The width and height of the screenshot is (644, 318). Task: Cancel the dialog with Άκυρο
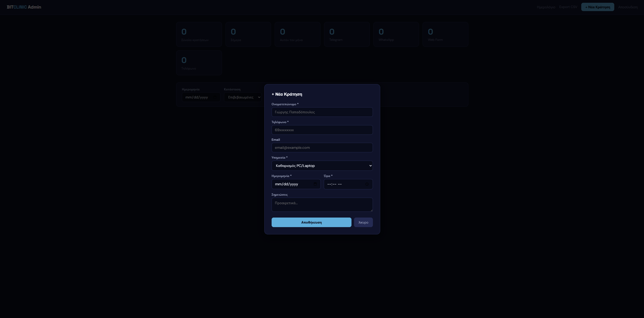pos(363,222)
